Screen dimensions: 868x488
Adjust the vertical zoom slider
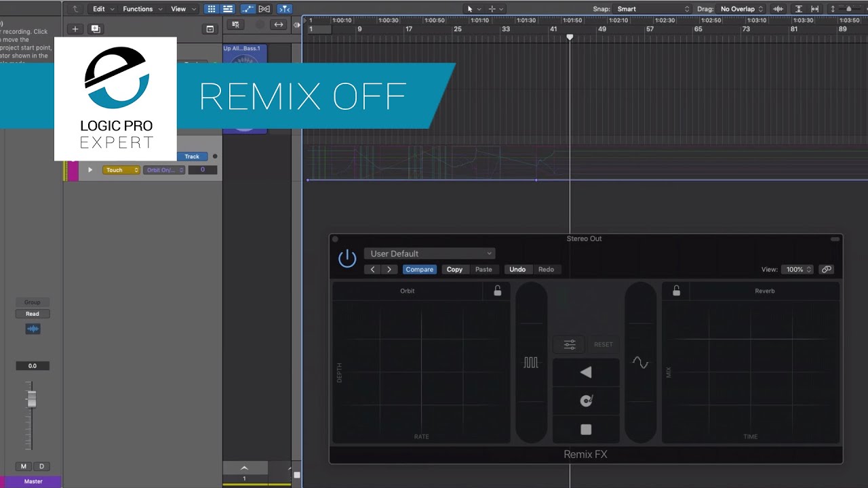click(849, 9)
